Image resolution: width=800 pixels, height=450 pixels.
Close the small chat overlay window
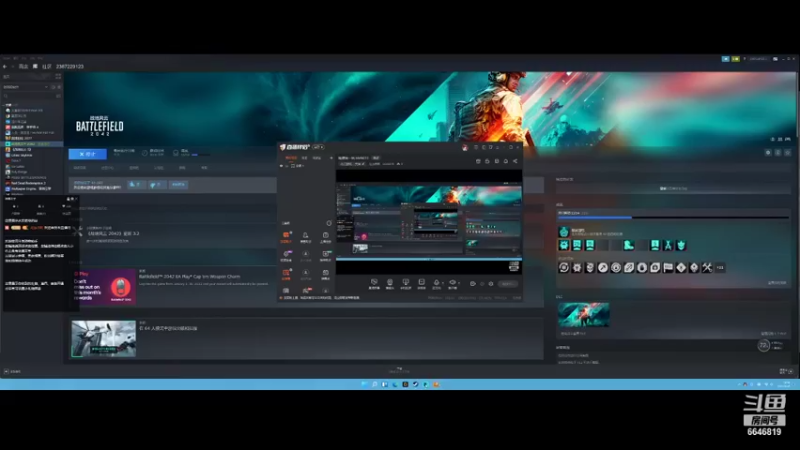coord(75,199)
